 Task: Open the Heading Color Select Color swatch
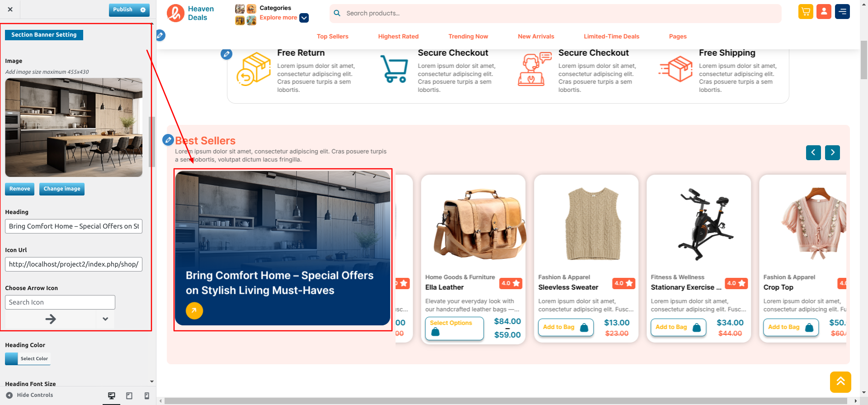point(28,359)
